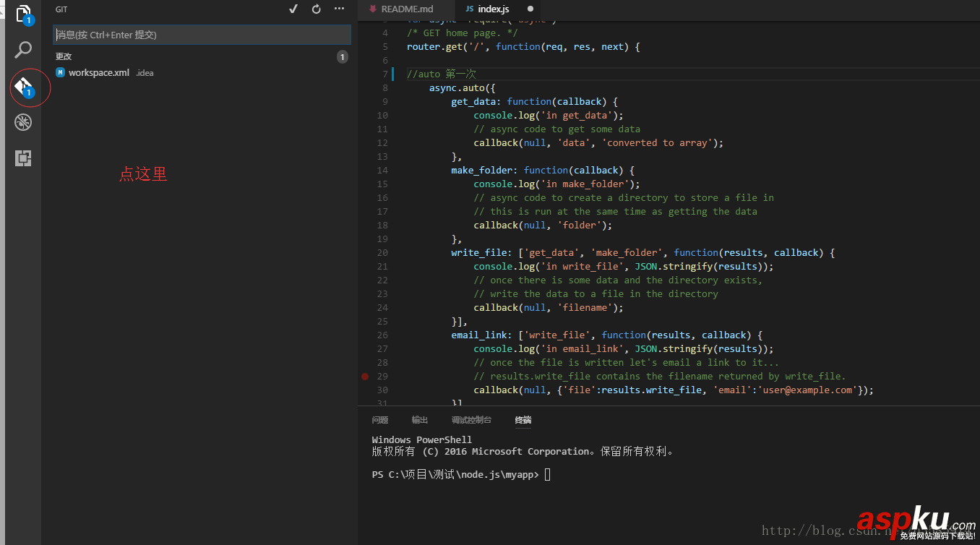
Task: Click unsaved dot on index.js tab
Action: tap(530, 9)
